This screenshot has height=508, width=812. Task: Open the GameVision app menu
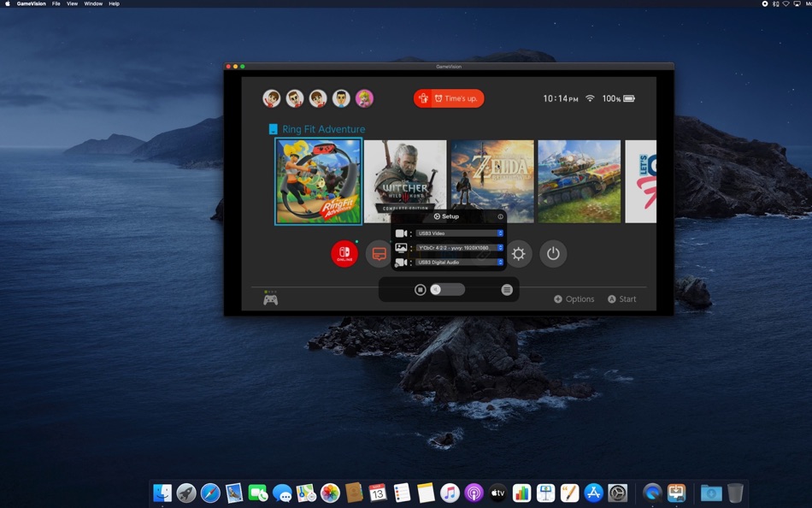31,3
